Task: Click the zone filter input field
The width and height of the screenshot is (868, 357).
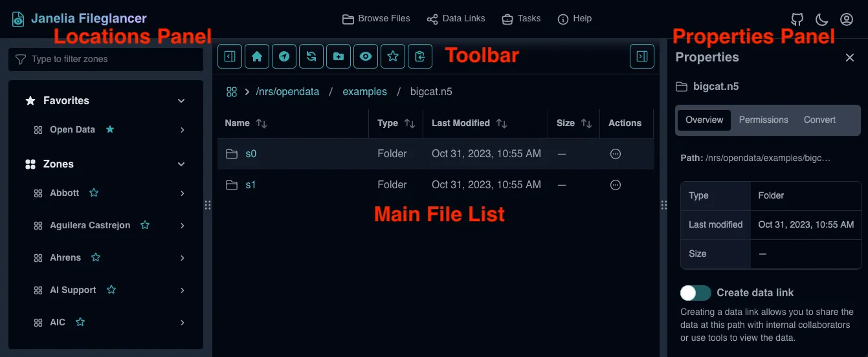Action: point(106,59)
